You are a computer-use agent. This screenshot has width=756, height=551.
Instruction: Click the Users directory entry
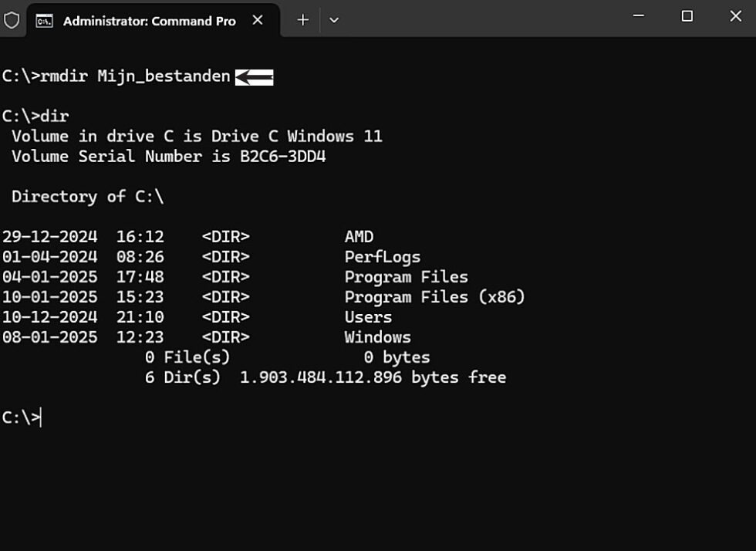click(368, 316)
